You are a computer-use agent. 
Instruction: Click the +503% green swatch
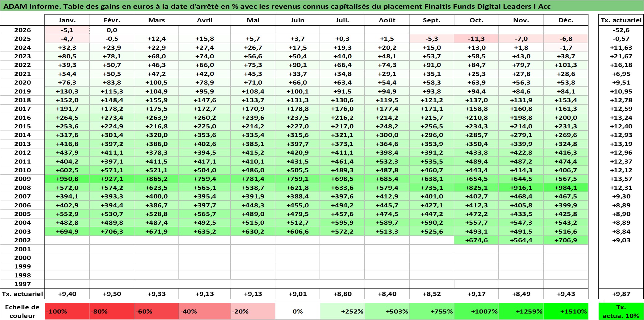(387, 311)
